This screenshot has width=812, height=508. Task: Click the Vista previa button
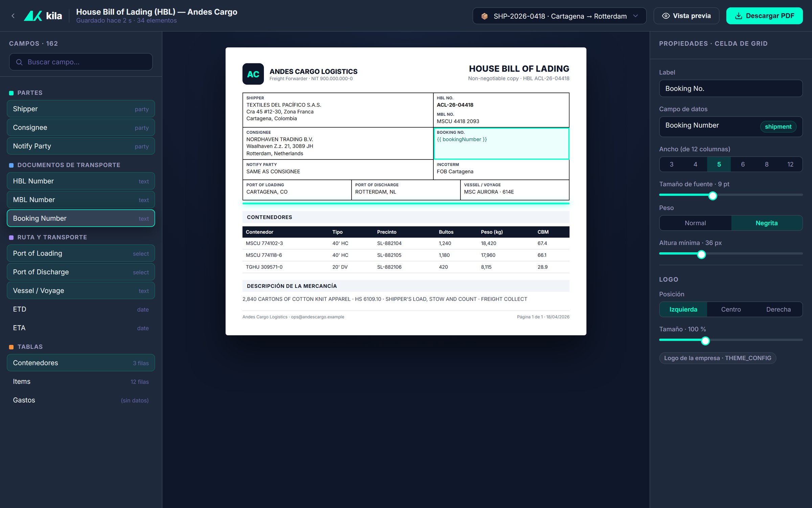coord(686,16)
